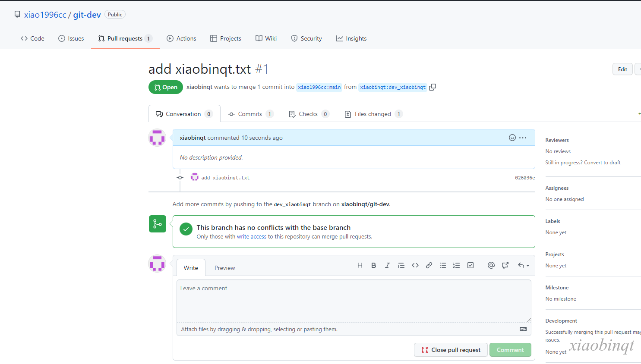This screenshot has width=641, height=364.
Task: Switch to Commits tab
Action: pos(251,114)
